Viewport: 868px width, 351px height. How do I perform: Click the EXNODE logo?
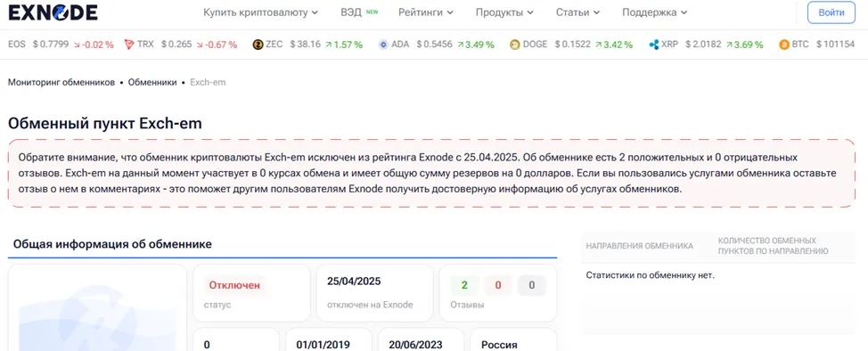coord(53,12)
